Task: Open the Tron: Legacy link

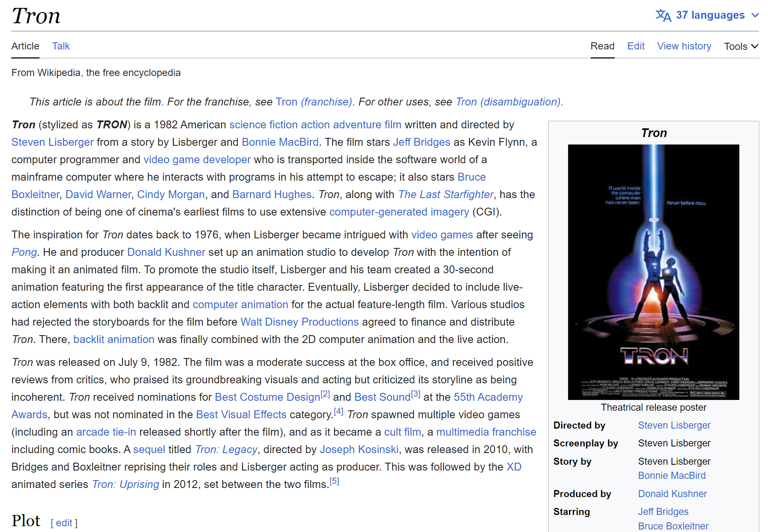Action: click(x=226, y=449)
